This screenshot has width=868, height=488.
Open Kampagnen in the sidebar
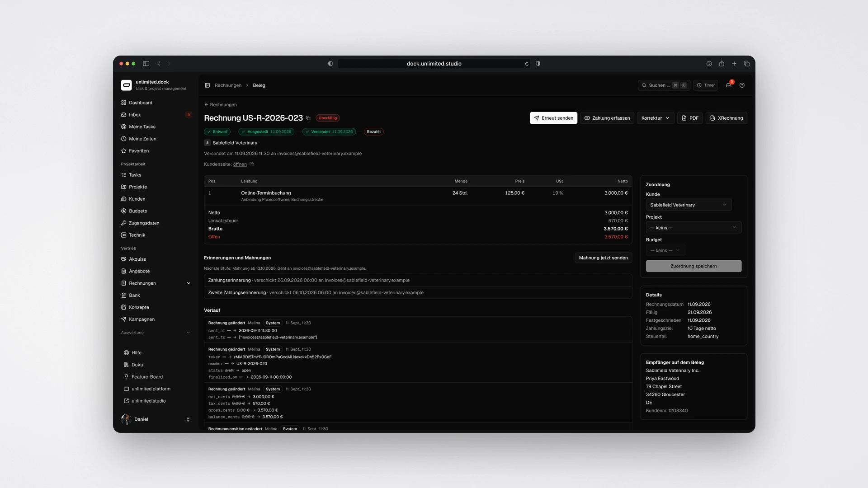pyautogui.click(x=156, y=319)
